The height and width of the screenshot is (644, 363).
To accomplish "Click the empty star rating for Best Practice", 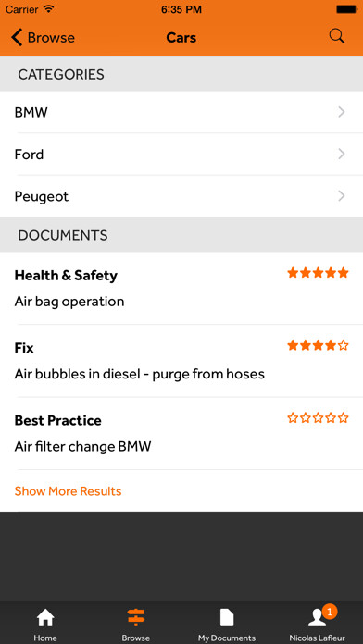I will point(318,418).
